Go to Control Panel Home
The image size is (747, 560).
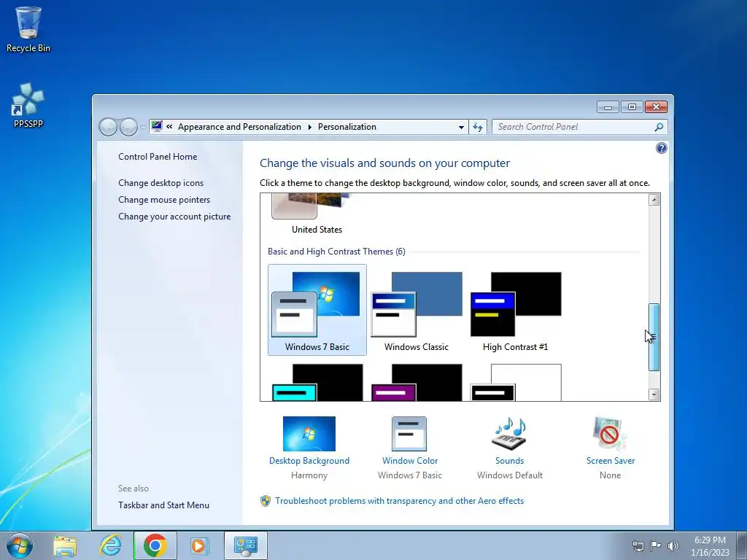158,157
